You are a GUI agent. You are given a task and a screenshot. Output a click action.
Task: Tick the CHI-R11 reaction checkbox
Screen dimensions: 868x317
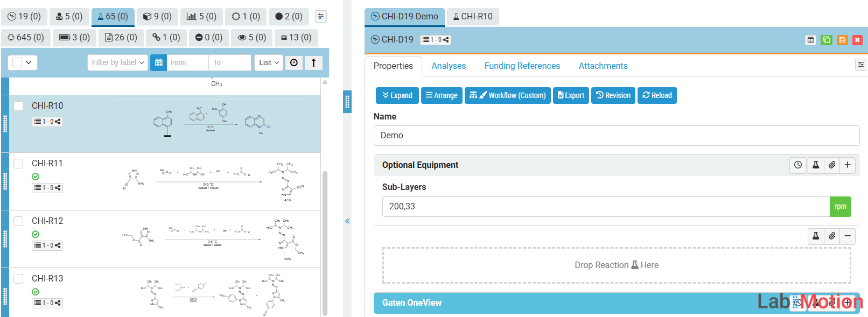(x=18, y=164)
